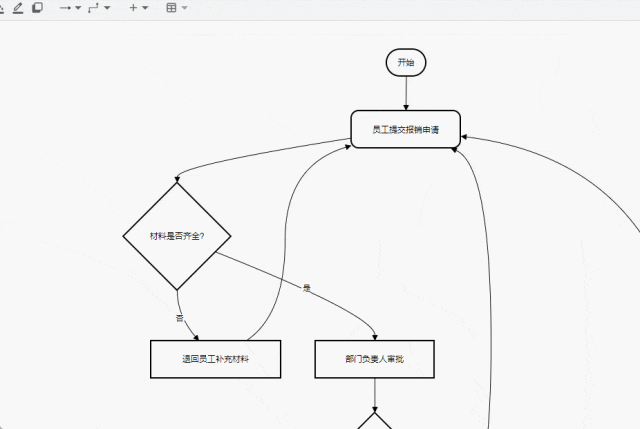Click the line color pencil icon

18,8
